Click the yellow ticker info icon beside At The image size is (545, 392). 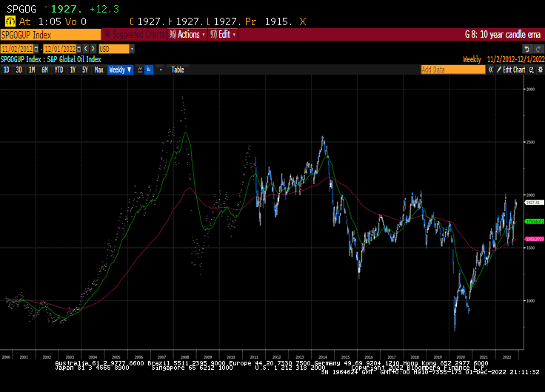[x=10, y=21]
